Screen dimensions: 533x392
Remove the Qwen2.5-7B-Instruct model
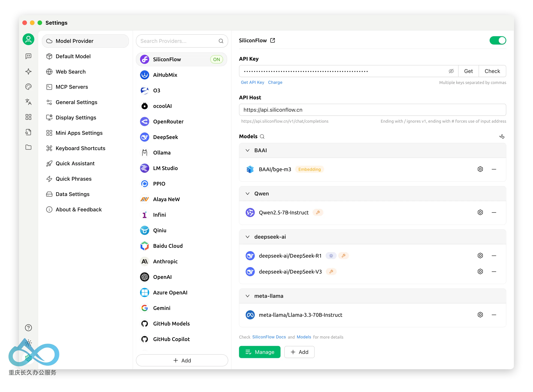494,212
